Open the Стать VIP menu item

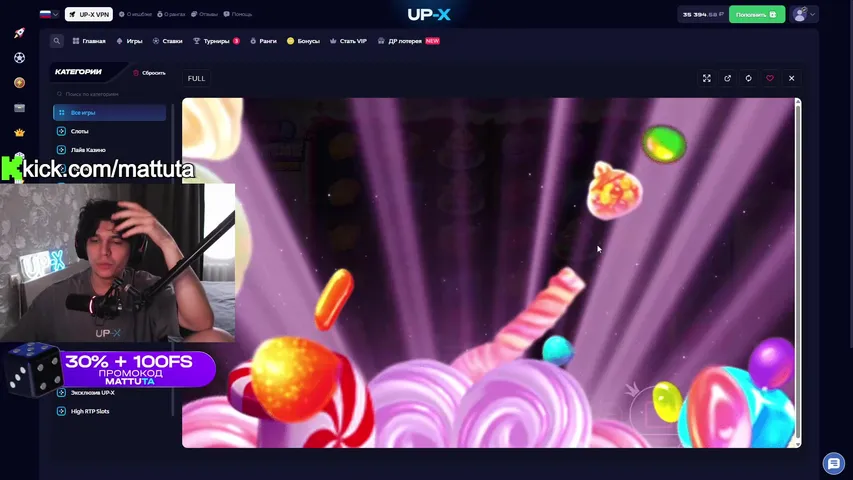click(348, 41)
